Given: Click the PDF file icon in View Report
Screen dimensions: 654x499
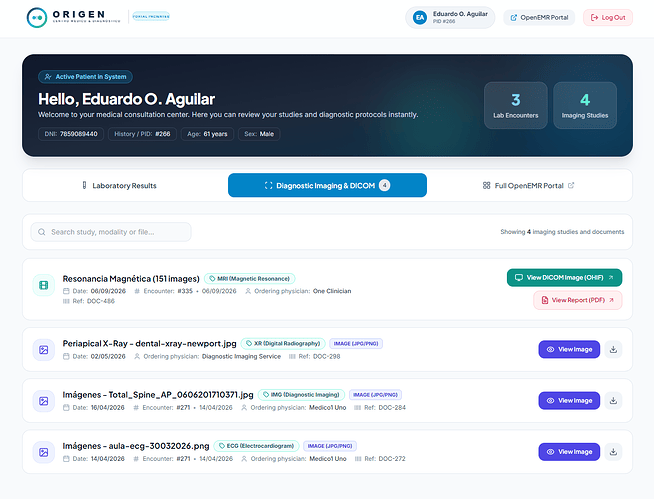Looking at the screenshot, I should pyautogui.click(x=545, y=300).
